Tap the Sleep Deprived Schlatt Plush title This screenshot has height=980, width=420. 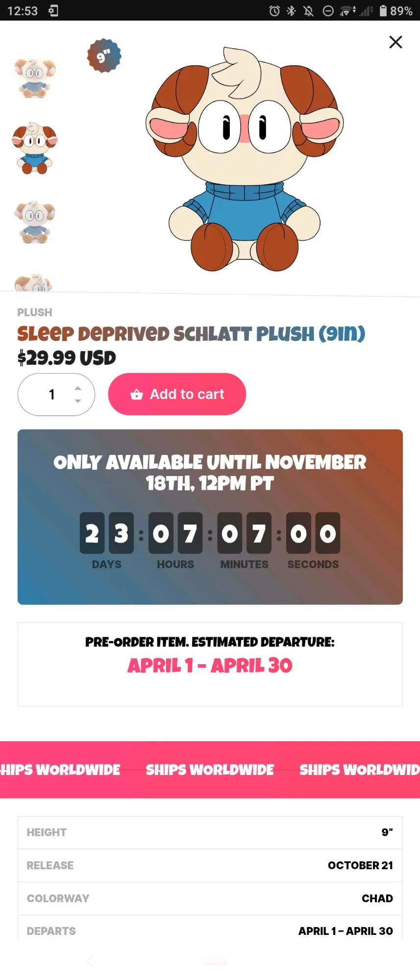[x=191, y=334]
